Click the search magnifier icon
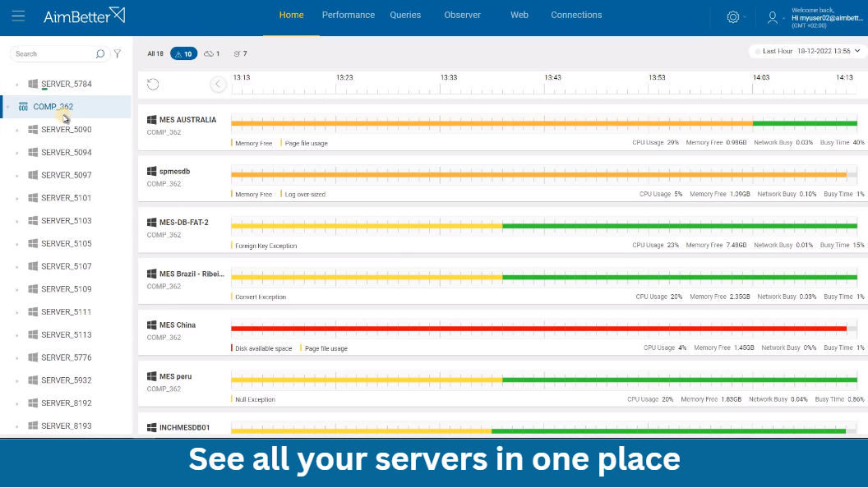 pyautogui.click(x=100, y=53)
